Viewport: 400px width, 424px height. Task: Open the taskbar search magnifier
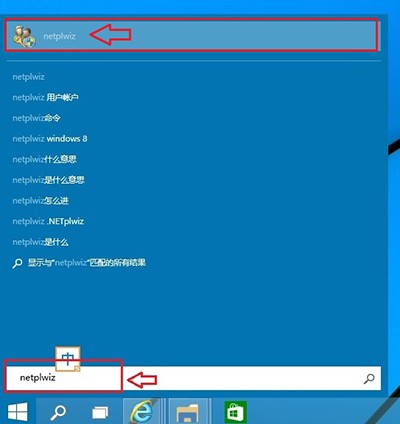(58, 412)
